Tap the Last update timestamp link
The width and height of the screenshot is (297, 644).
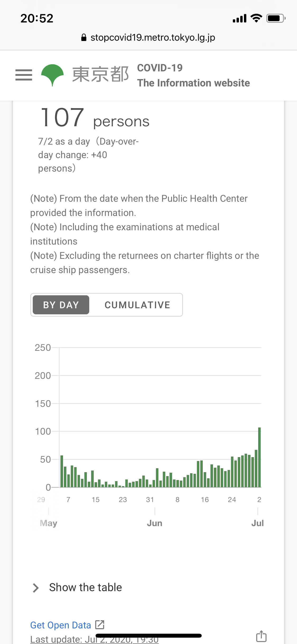click(x=94, y=640)
